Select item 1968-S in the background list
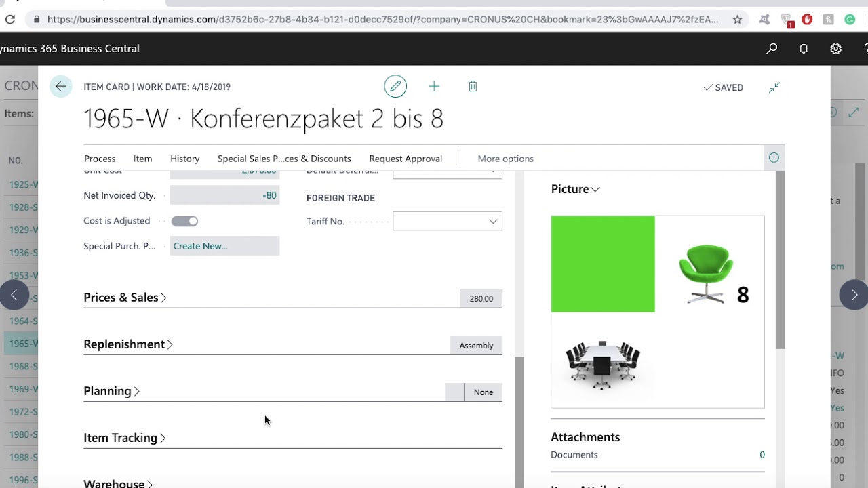Viewport: 868px width, 488px height. point(24,366)
